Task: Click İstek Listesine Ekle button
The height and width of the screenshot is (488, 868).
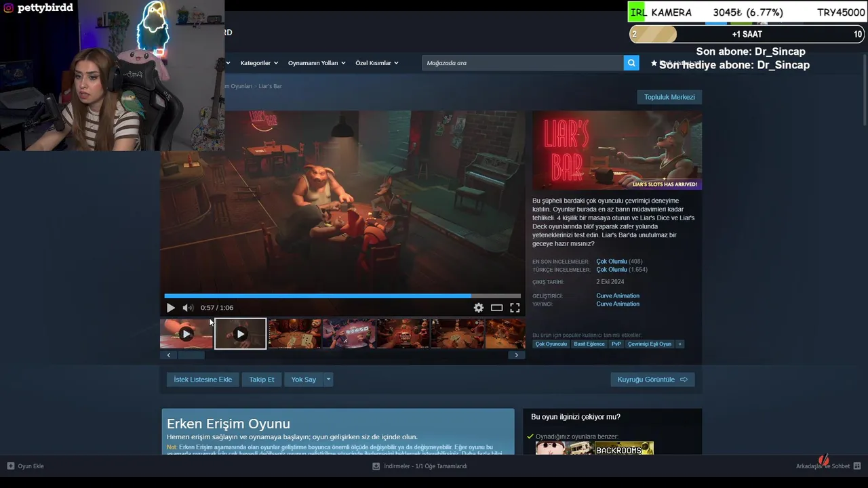Action: click(203, 380)
